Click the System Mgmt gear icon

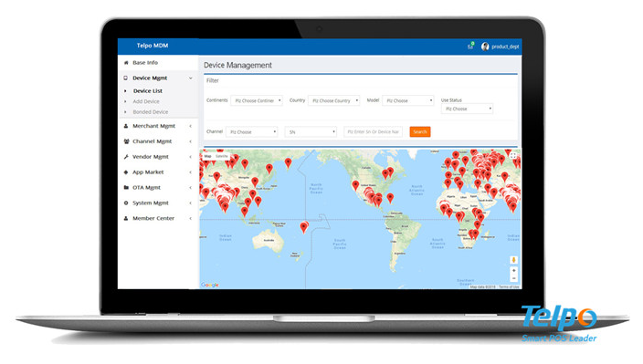[126, 203]
